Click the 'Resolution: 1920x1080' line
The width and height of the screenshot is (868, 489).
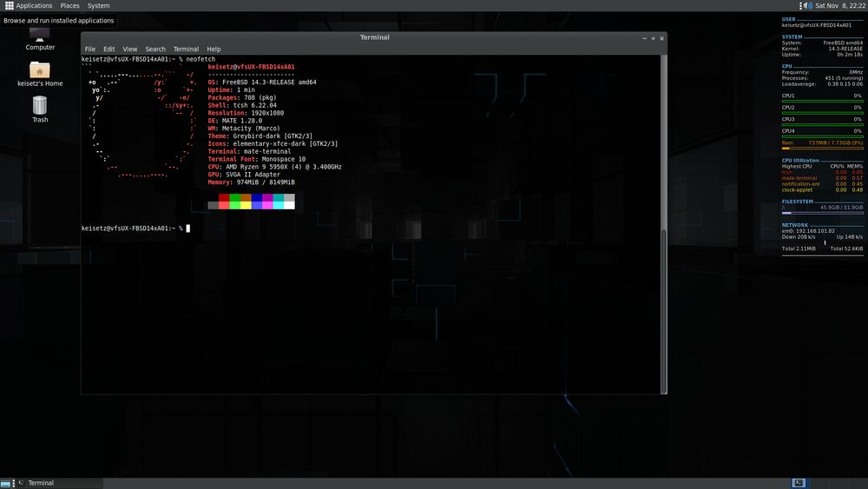[246, 113]
